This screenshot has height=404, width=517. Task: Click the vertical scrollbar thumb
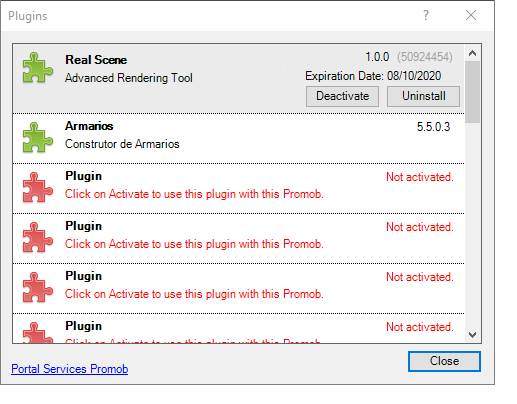click(x=472, y=92)
